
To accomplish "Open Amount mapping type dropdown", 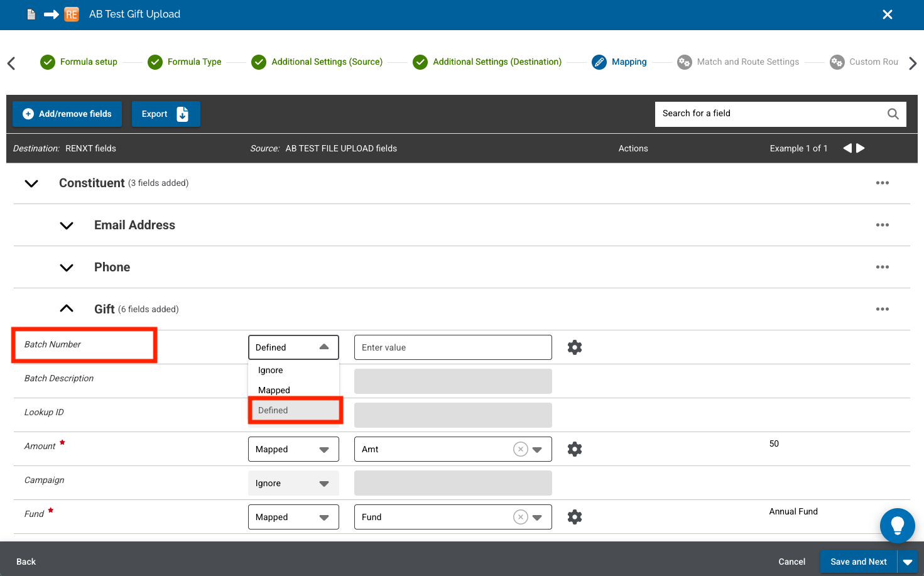I will coord(293,449).
